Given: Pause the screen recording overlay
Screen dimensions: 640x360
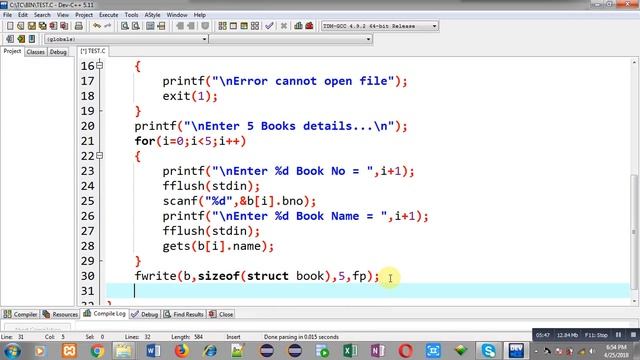Looking at the screenshot, I should click(618, 335).
